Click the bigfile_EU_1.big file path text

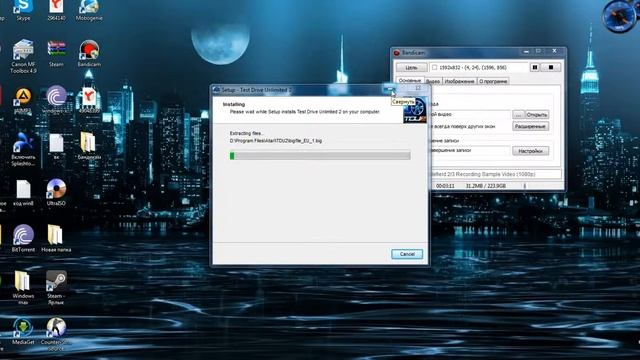coord(276,141)
